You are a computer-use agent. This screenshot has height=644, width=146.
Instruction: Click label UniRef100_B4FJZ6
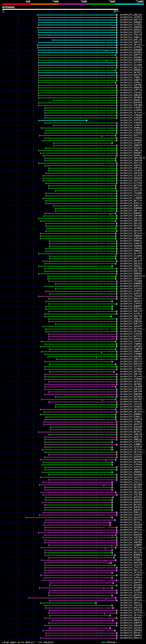click(x=131, y=40)
